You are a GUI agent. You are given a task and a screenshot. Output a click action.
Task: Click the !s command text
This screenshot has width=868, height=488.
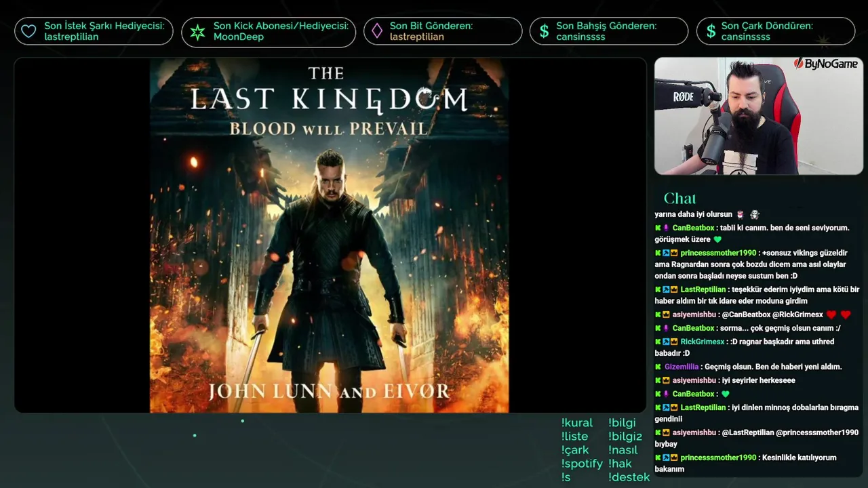pyautogui.click(x=566, y=477)
